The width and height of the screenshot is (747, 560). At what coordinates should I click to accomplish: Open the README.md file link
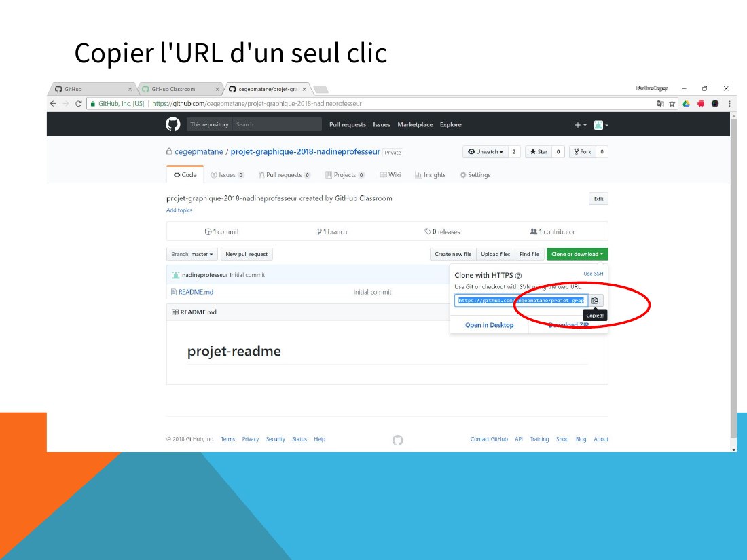[196, 292]
